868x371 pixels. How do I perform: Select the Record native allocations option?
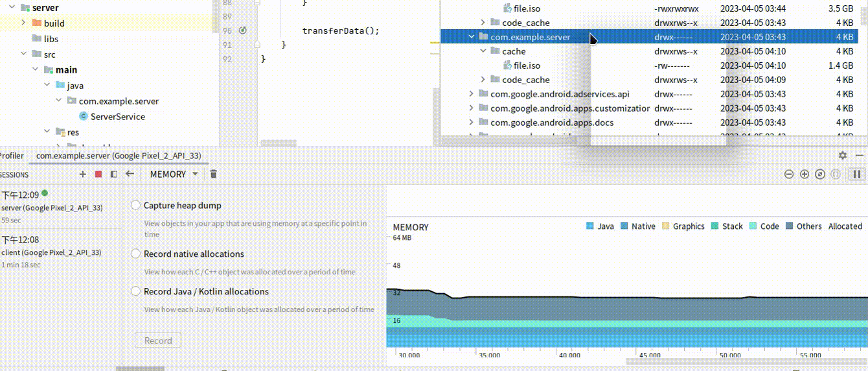point(135,254)
